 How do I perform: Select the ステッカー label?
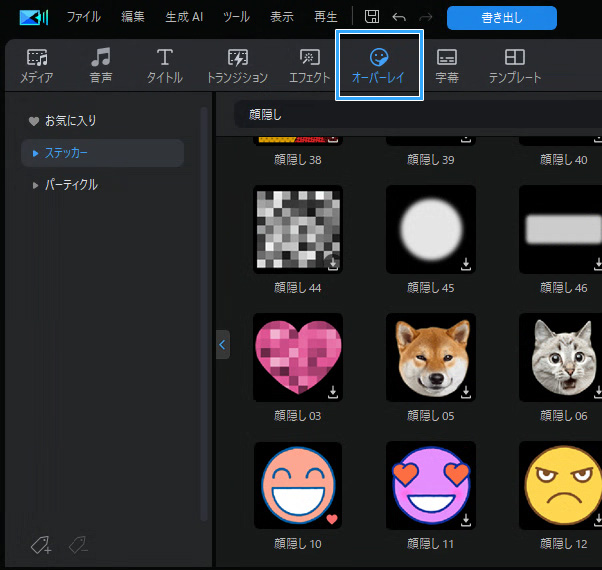point(66,153)
